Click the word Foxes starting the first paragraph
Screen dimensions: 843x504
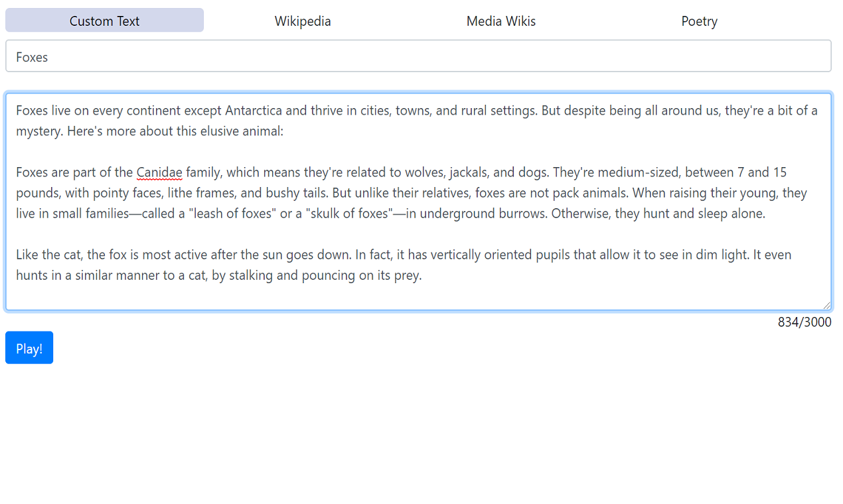tap(31, 110)
